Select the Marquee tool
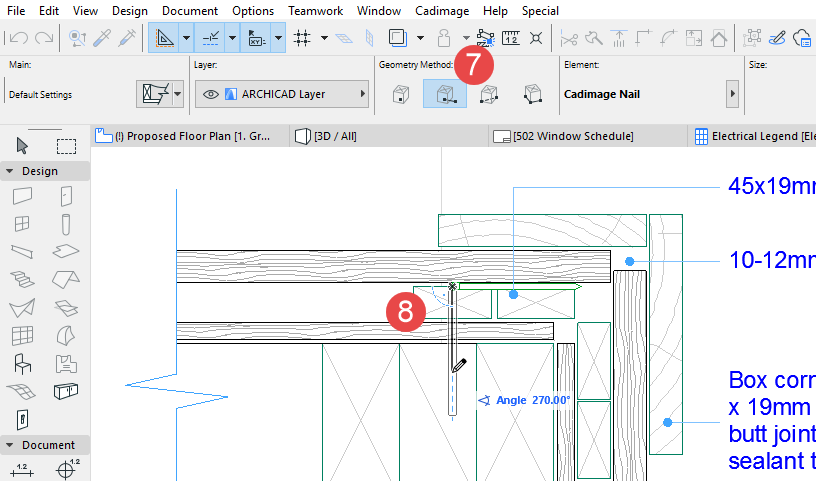Image resolution: width=816 pixels, height=481 pixels. 66,146
